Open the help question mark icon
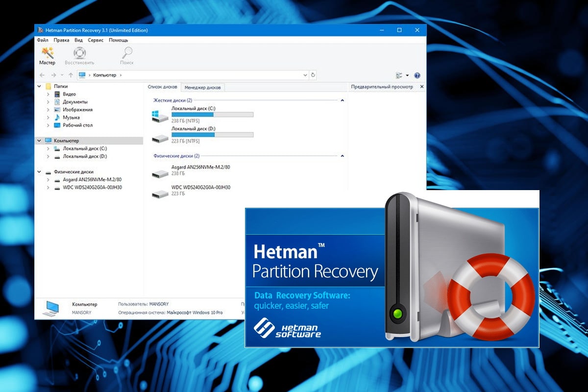588x392 pixels. point(417,75)
